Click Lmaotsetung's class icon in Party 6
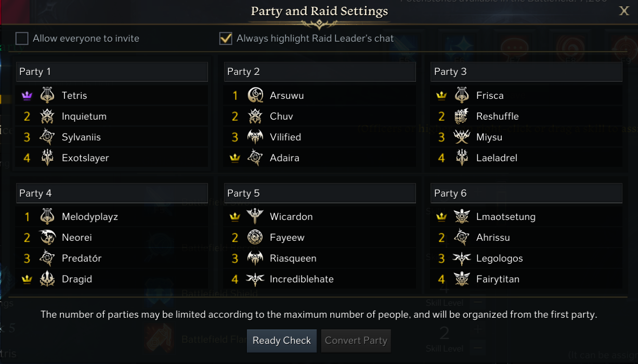Screen dimensions: 638x364 (x=462, y=217)
